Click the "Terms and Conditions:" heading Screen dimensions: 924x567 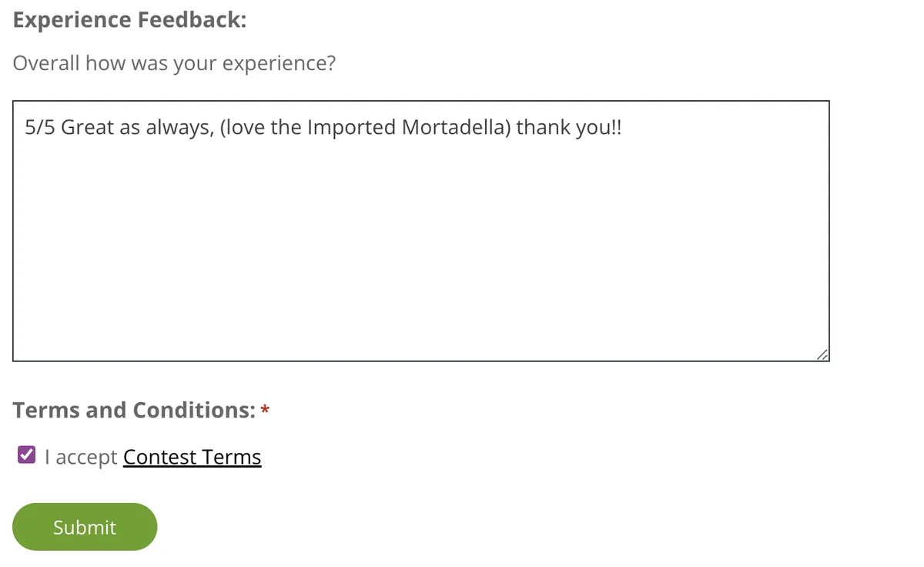click(133, 410)
